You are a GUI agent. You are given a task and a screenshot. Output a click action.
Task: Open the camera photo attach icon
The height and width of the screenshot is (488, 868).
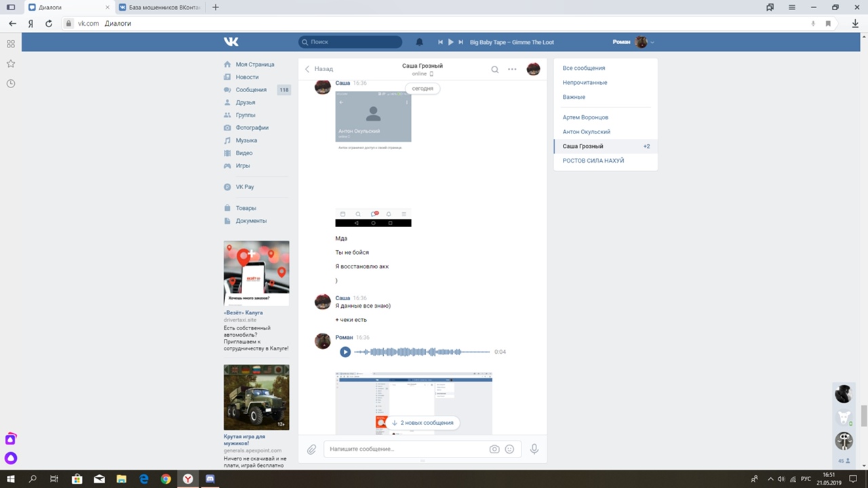(494, 449)
